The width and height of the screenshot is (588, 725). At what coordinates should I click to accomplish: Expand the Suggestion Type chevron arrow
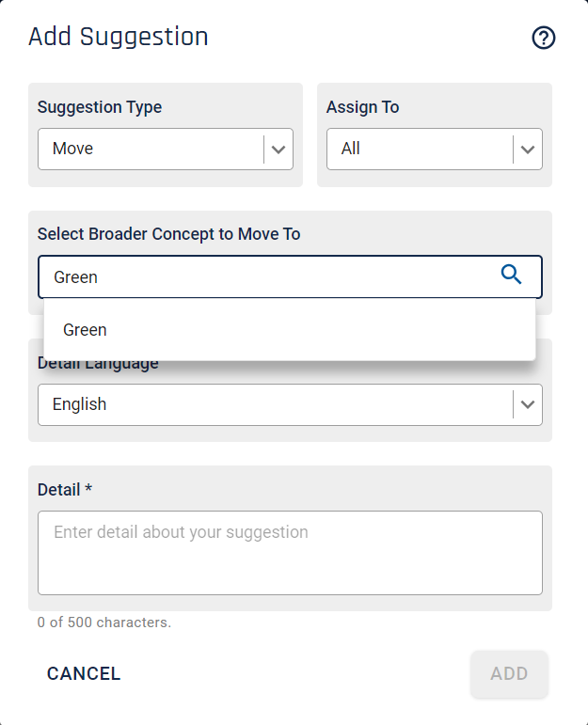(278, 150)
